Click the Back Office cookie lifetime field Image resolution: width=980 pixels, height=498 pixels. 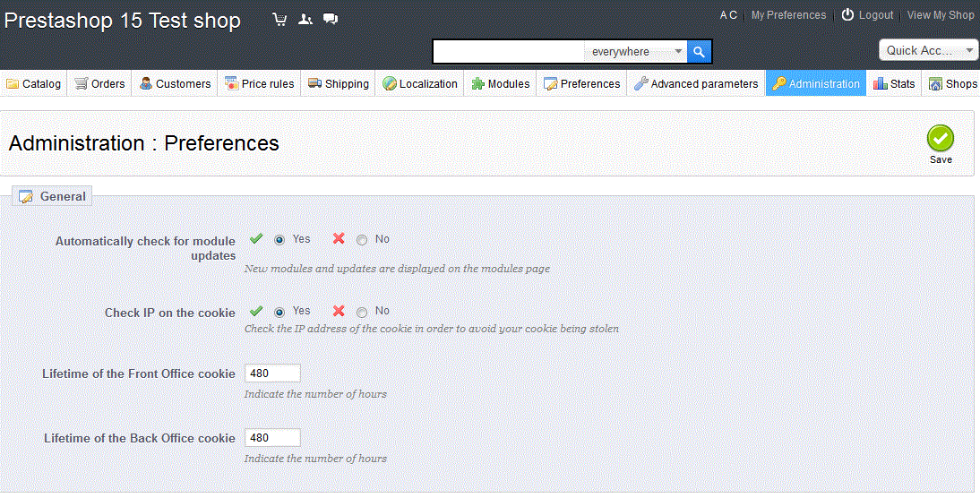[272, 438]
